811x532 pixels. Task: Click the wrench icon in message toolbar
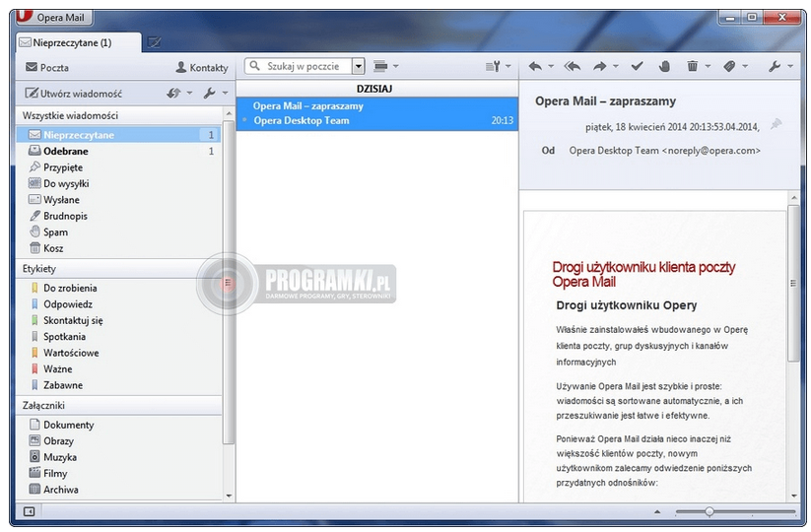coord(775,66)
